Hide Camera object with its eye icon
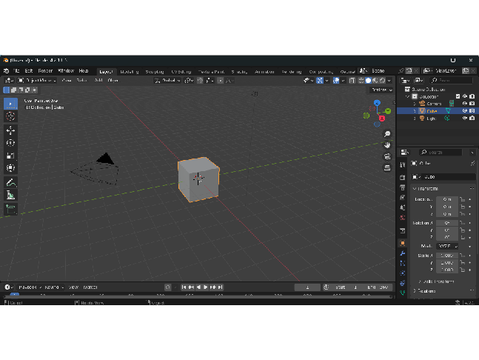This screenshot has width=479, height=360. point(464,103)
